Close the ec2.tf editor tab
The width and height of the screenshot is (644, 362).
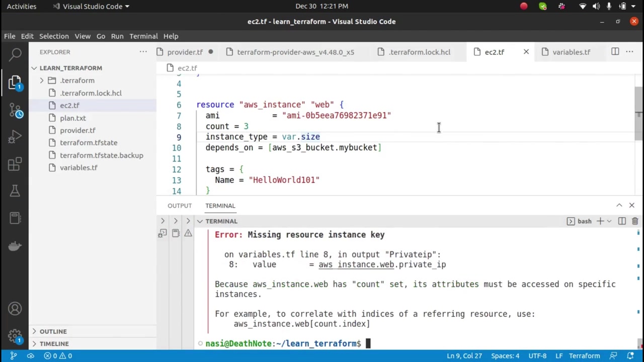pos(526,52)
